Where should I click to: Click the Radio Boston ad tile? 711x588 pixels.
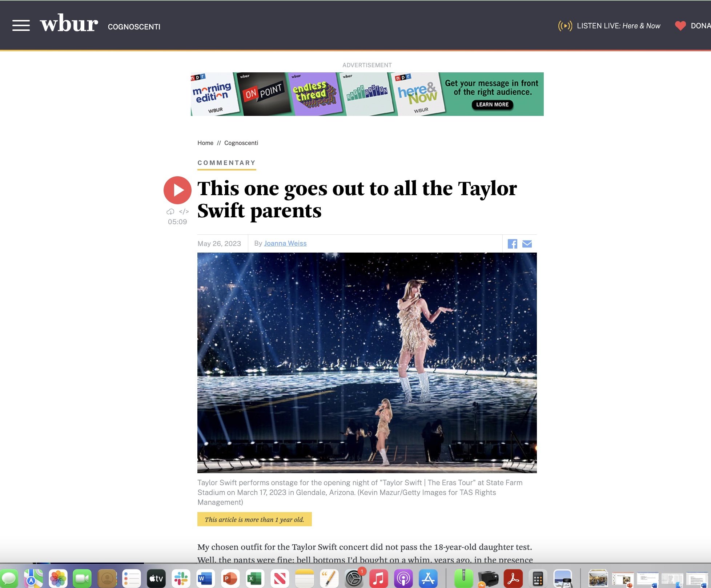coord(367,94)
